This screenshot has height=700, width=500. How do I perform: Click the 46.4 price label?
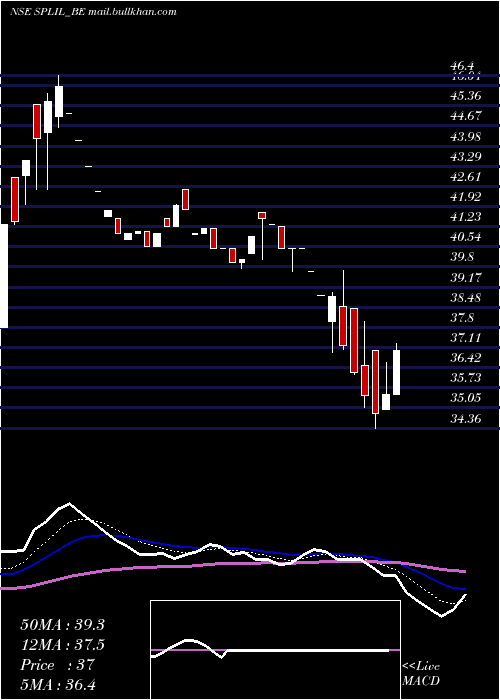click(x=464, y=67)
